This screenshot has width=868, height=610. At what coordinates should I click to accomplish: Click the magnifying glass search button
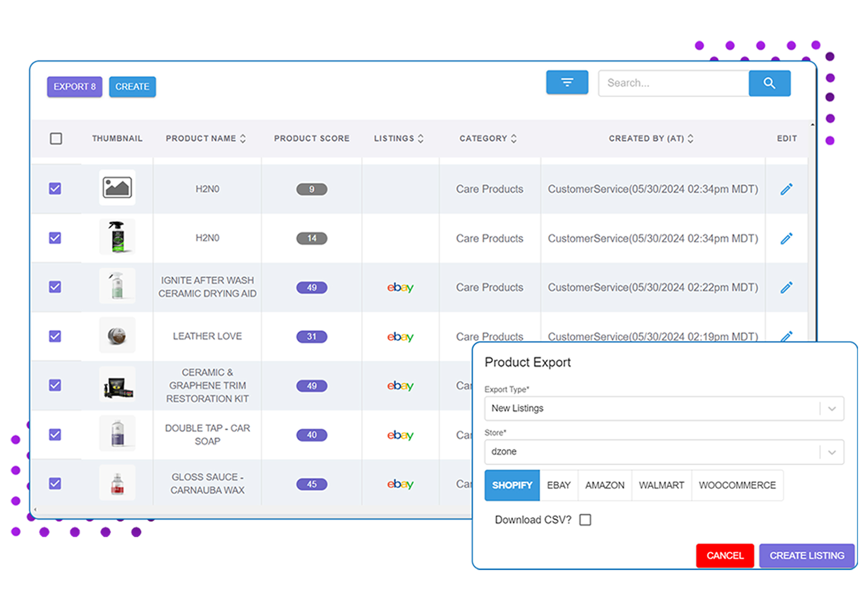coord(769,83)
